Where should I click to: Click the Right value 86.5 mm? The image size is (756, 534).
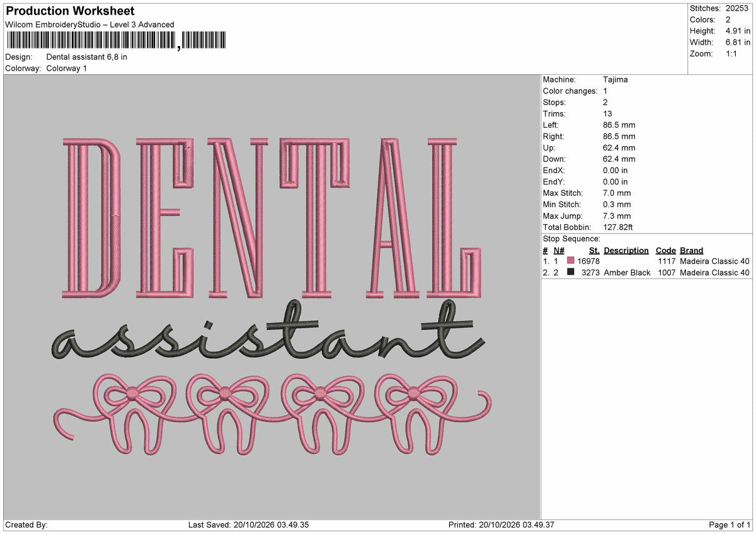coord(619,136)
